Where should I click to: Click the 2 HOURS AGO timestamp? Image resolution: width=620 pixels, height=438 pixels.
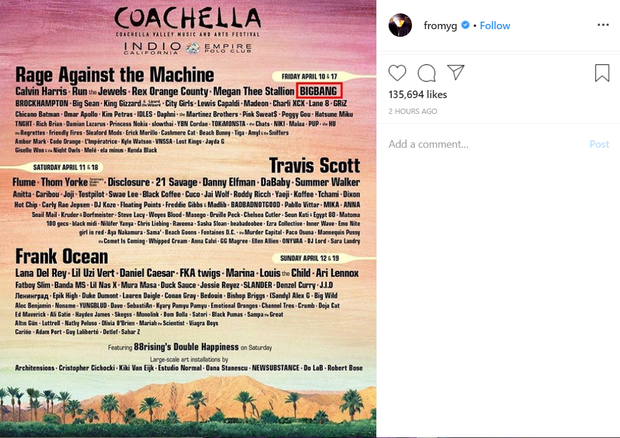coord(412,111)
